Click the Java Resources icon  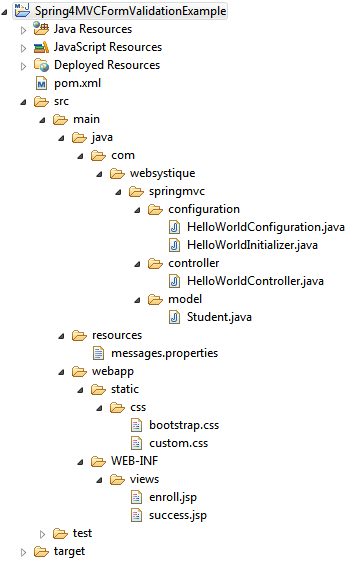coord(41,29)
